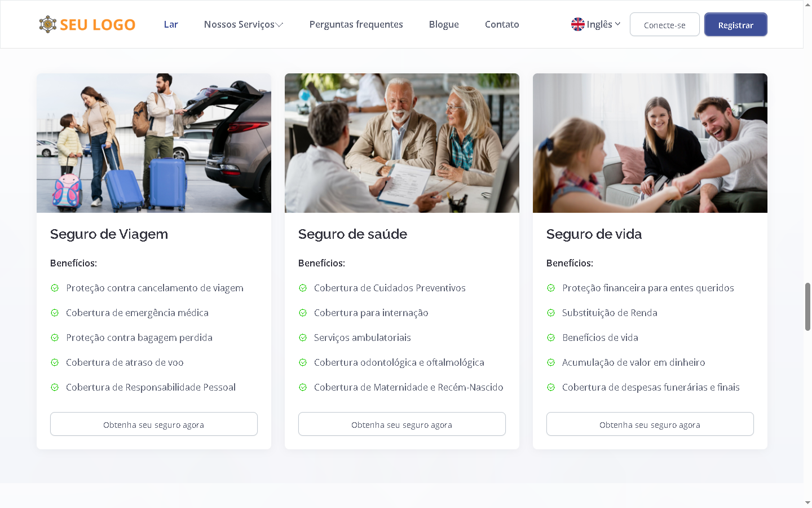The height and width of the screenshot is (508, 812).
Task: Get insurance under Seguro de Viagem card
Action: pyautogui.click(x=154, y=424)
